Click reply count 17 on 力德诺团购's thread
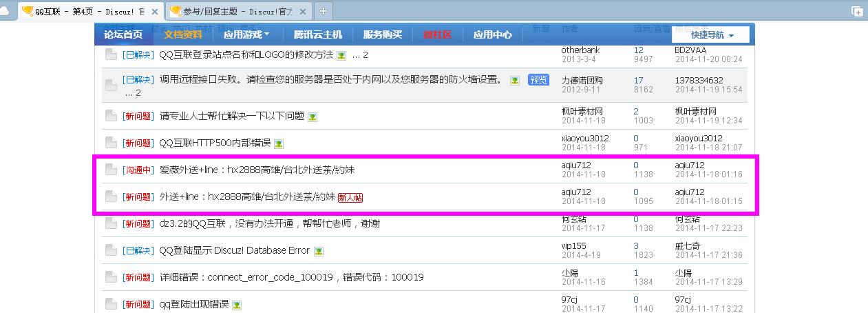Image resolution: width=868 pixels, height=313 pixels. coord(639,80)
